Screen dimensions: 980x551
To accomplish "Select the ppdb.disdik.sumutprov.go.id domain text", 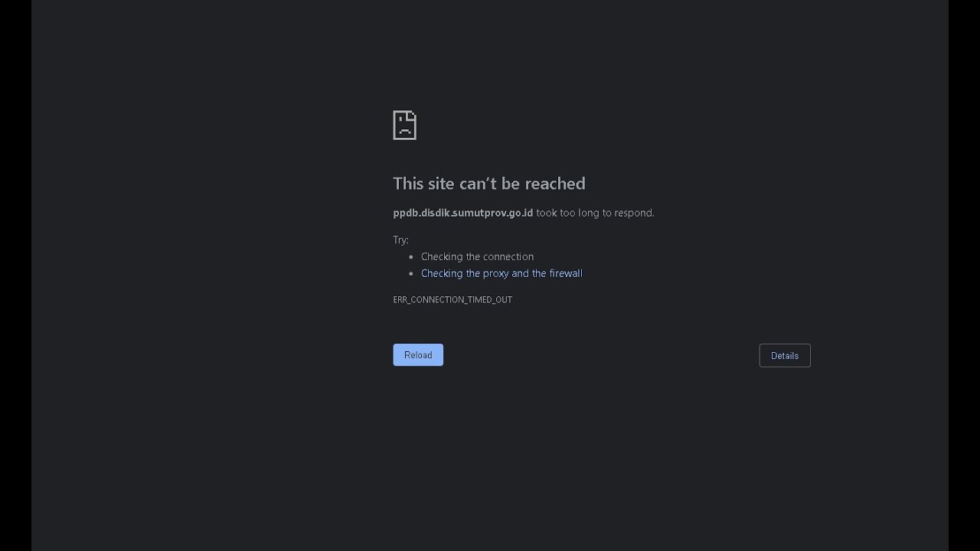I will (x=463, y=213).
